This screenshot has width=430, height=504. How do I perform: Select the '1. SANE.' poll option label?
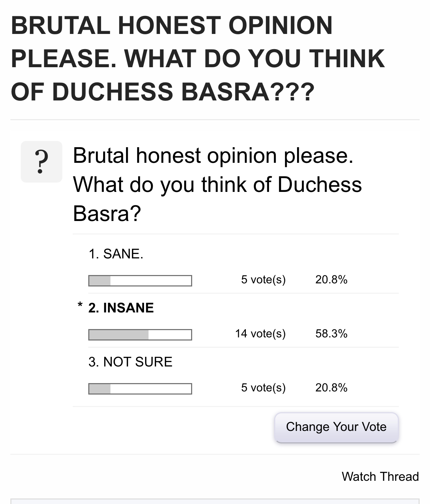point(116,254)
